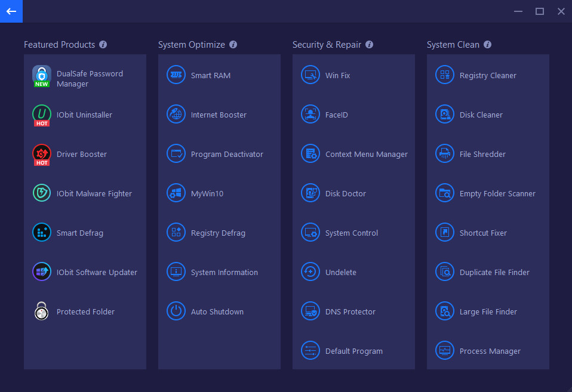Open System Control icon
572x392 pixels.
tap(310, 232)
